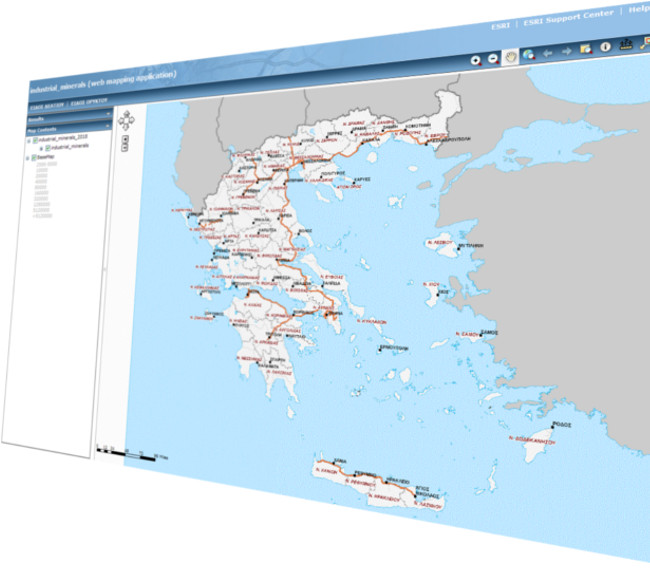
Task: Click the ΗΡΑΚΛΕΙΟ city label
Action: (x=398, y=481)
